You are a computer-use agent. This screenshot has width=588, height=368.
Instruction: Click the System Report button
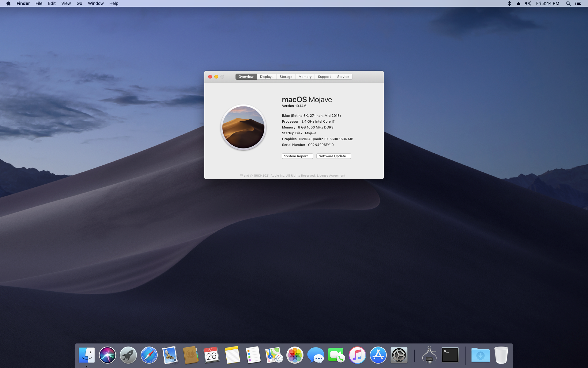coord(297,156)
